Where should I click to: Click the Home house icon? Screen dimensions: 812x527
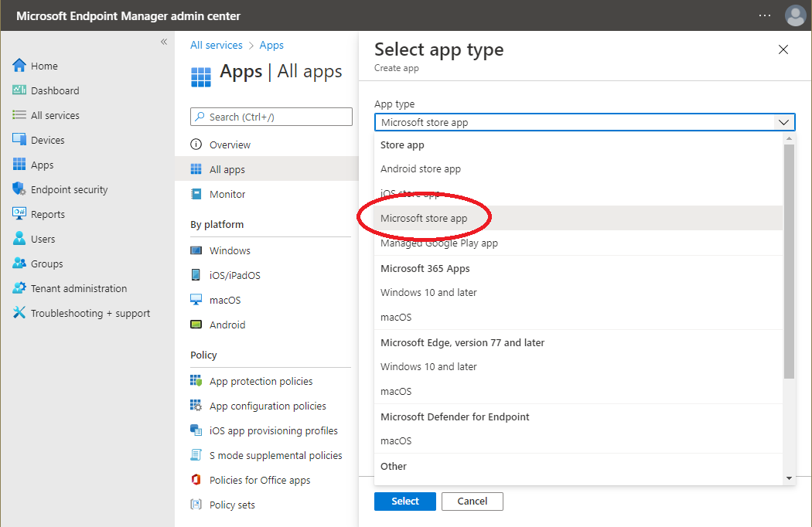coord(19,65)
